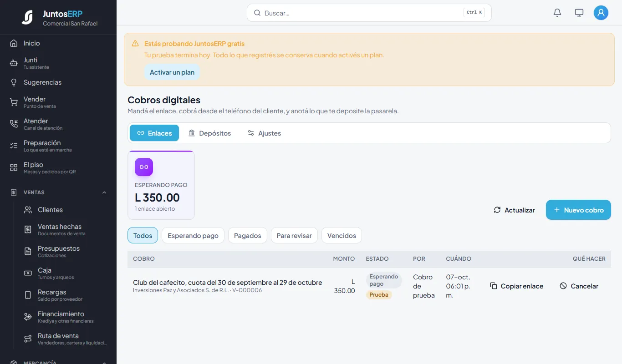
Task: Cancel the Club del cafecito charge
Action: 579,286
